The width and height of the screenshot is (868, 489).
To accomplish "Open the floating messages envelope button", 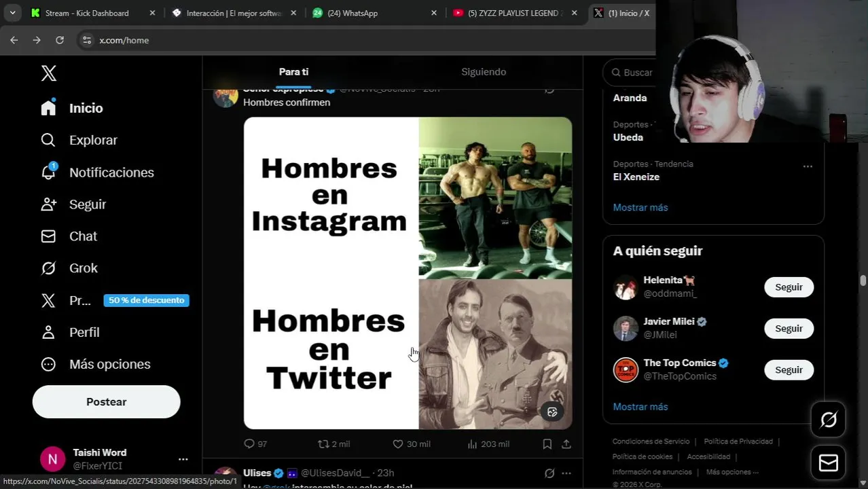I will (829, 463).
